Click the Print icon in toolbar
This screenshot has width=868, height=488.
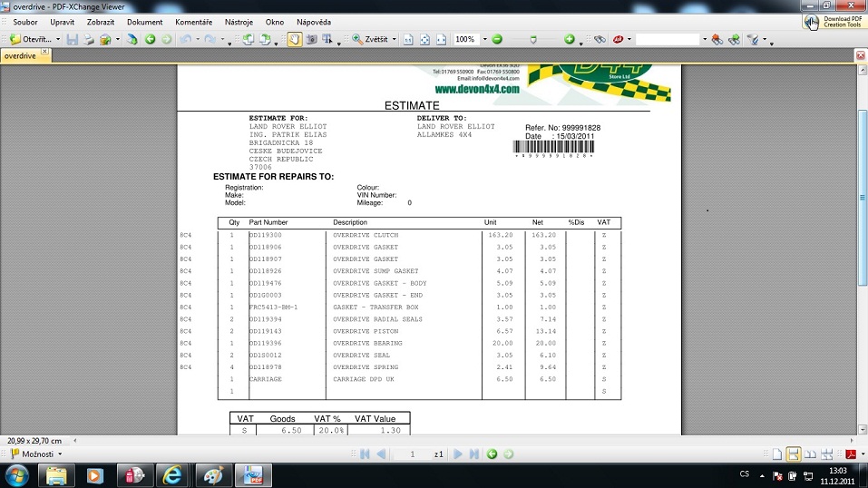coord(89,40)
